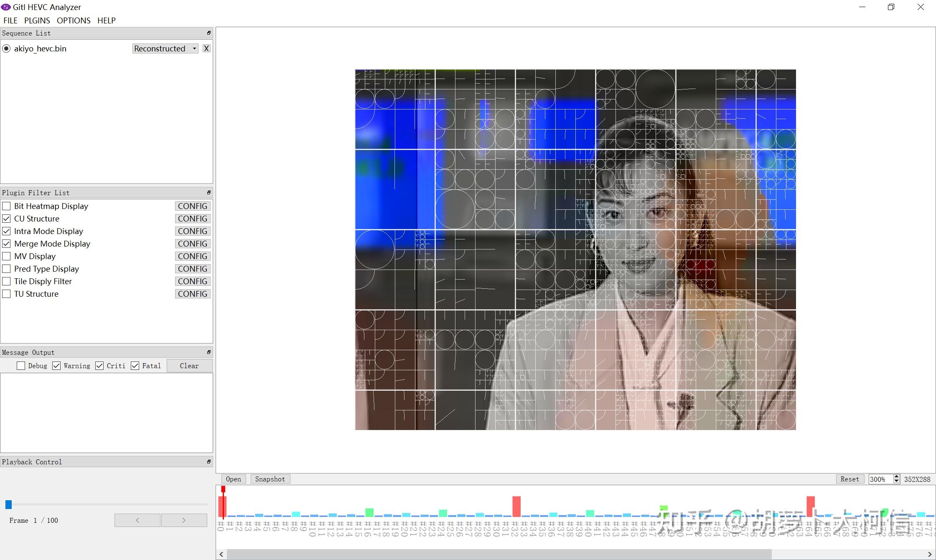Open the PLGINS menu

pyautogui.click(x=37, y=20)
